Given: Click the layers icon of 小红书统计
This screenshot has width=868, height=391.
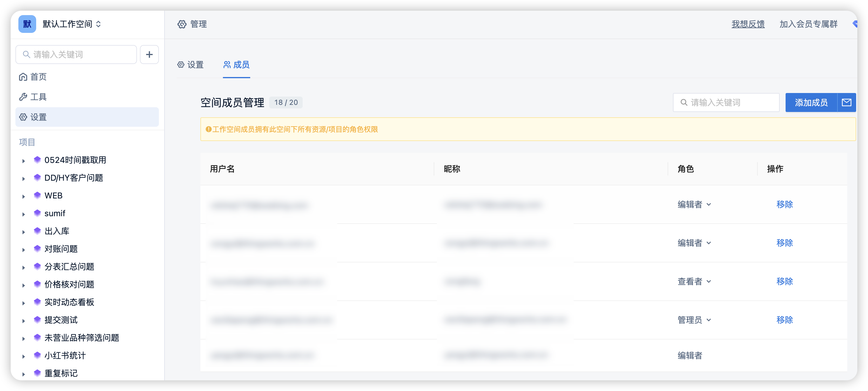Looking at the screenshot, I should (37, 355).
